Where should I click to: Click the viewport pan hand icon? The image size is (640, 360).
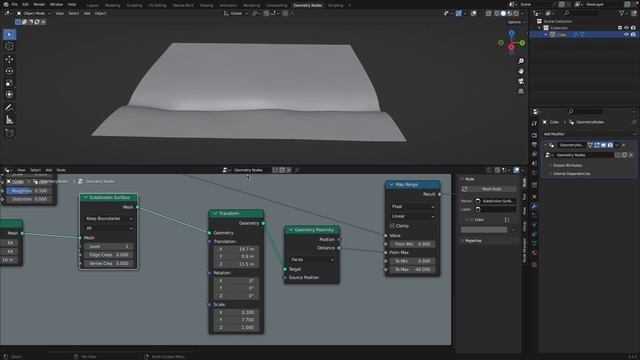click(x=521, y=71)
